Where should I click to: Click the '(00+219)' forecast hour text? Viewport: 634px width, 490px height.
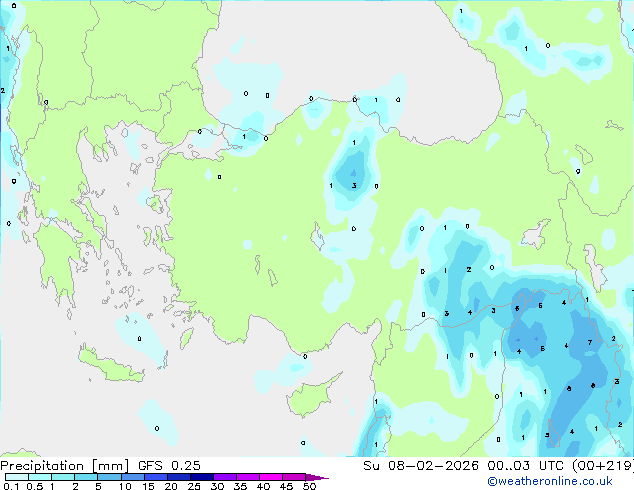[x=603, y=466]
